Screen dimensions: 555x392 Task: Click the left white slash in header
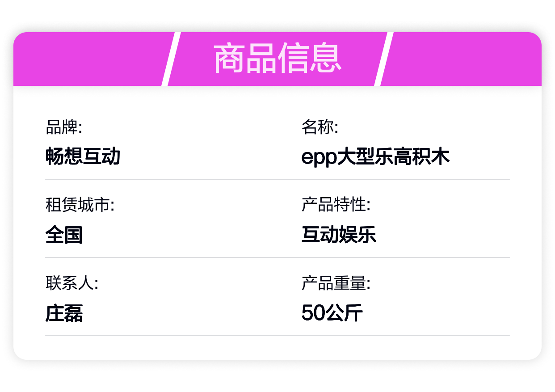[171, 59]
